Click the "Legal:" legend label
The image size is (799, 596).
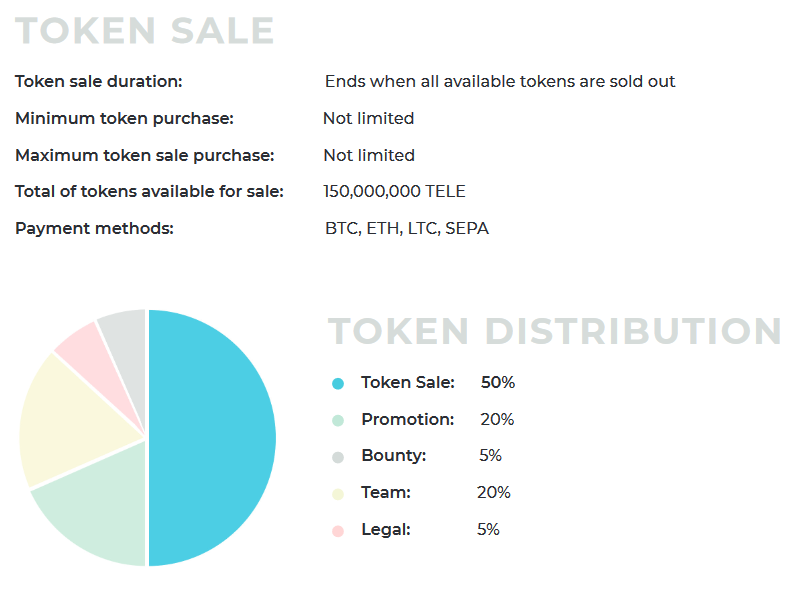[386, 529]
